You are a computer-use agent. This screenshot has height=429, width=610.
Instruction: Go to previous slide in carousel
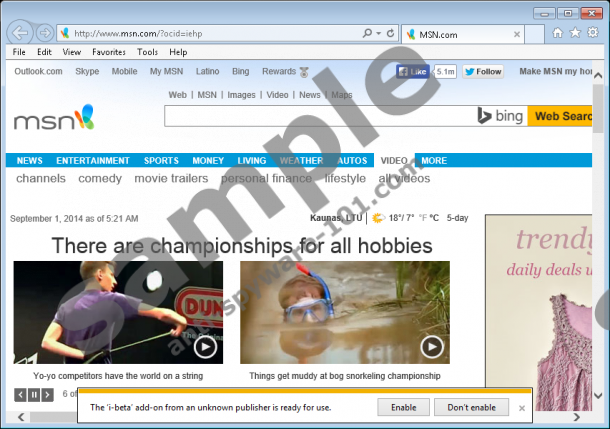click(20, 395)
